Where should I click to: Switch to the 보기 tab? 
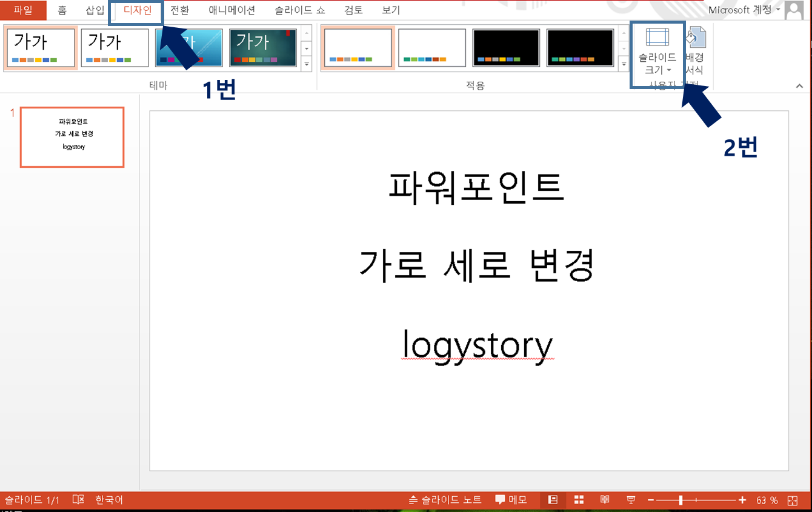point(391,10)
